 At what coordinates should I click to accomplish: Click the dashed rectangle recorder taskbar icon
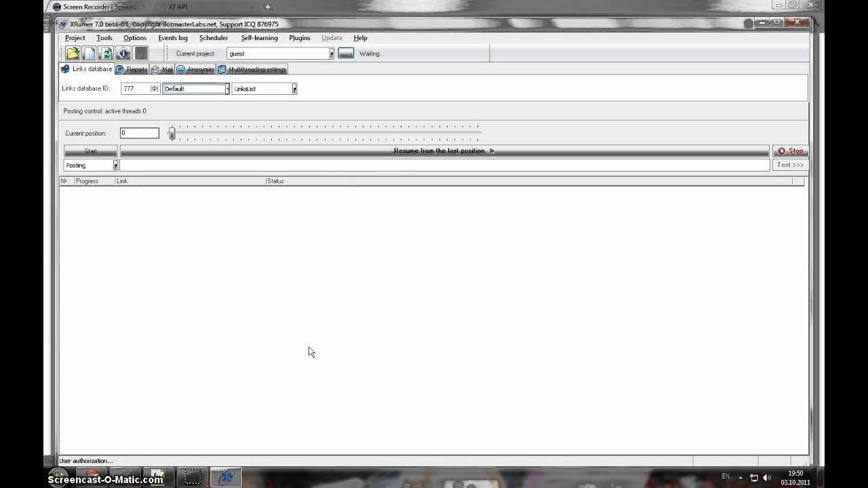point(193,477)
